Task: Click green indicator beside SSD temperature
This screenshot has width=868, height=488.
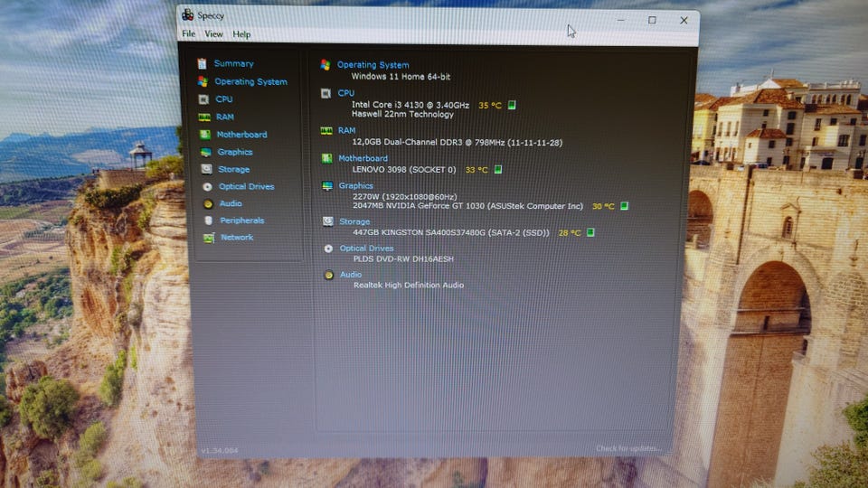Action: point(590,232)
